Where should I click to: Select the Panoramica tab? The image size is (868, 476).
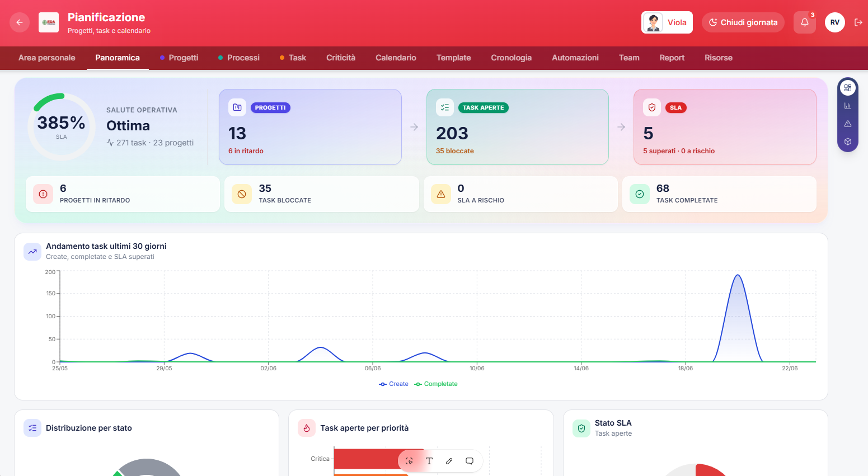tap(118, 58)
